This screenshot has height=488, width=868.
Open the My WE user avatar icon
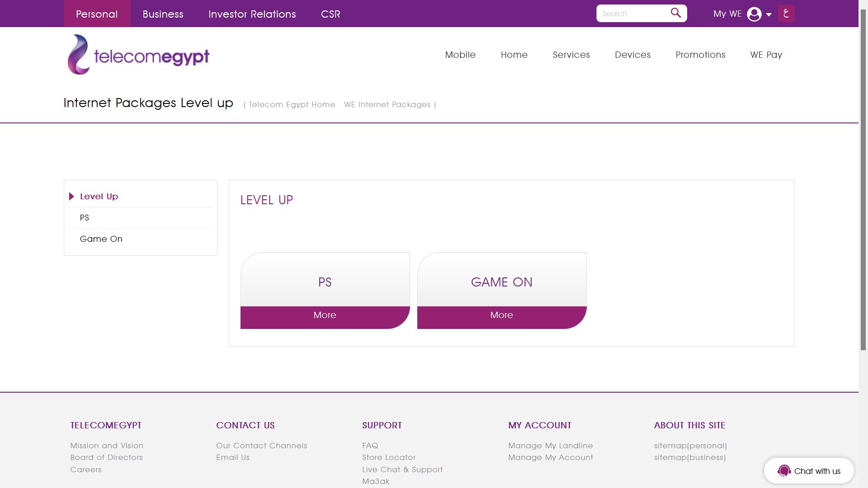tap(754, 14)
